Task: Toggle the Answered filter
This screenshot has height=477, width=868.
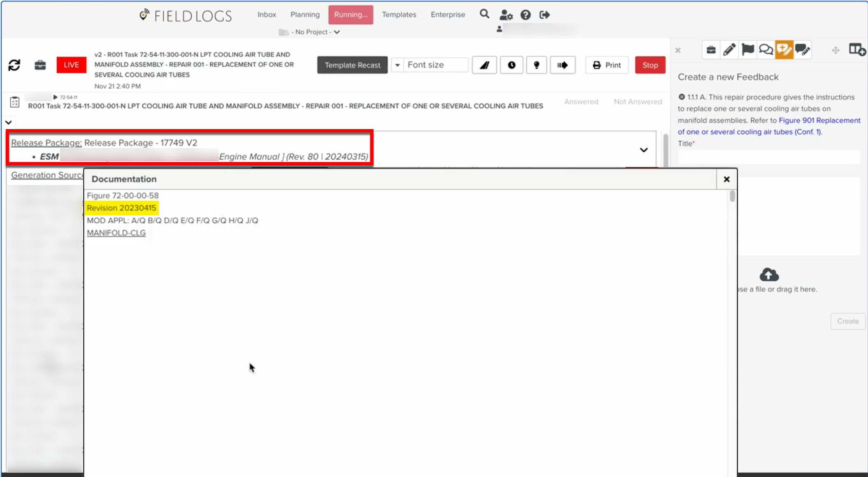Action: coord(581,102)
